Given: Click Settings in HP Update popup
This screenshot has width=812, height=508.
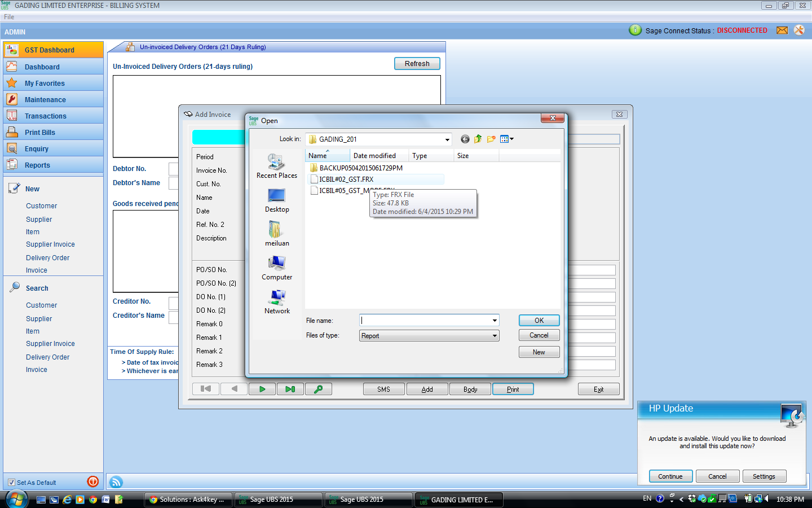Looking at the screenshot, I should tap(764, 476).
